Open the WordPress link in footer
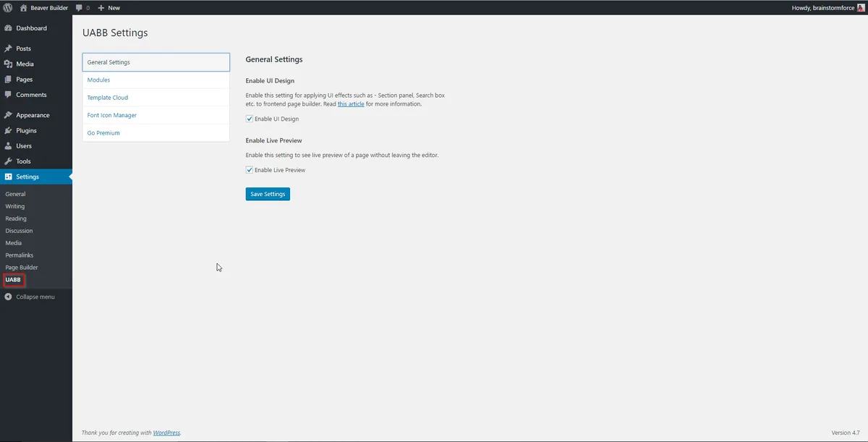Image resolution: width=868 pixels, height=442 pixels. point(166,433)
